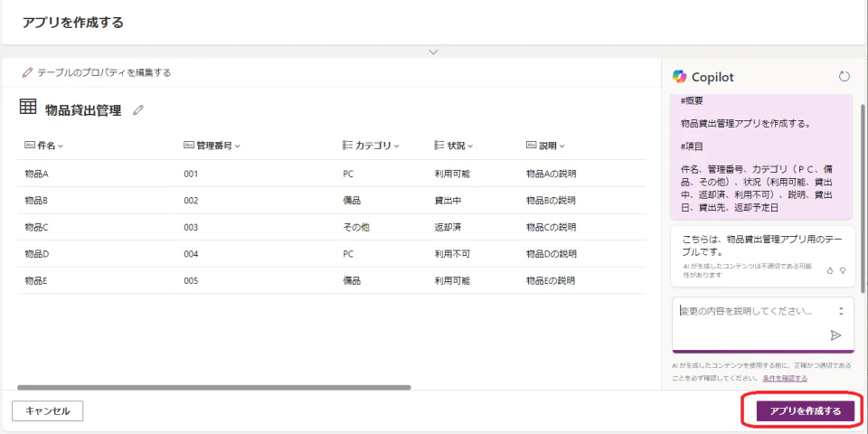Select the 物品E cell
The height and width of the screenshot is (434, 868).
tap(36, 280)
